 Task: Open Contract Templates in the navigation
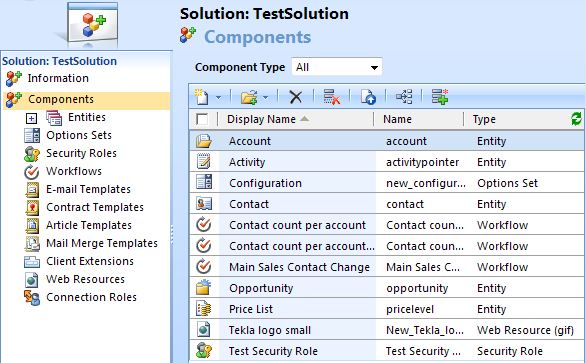click(x=95, y=207)
